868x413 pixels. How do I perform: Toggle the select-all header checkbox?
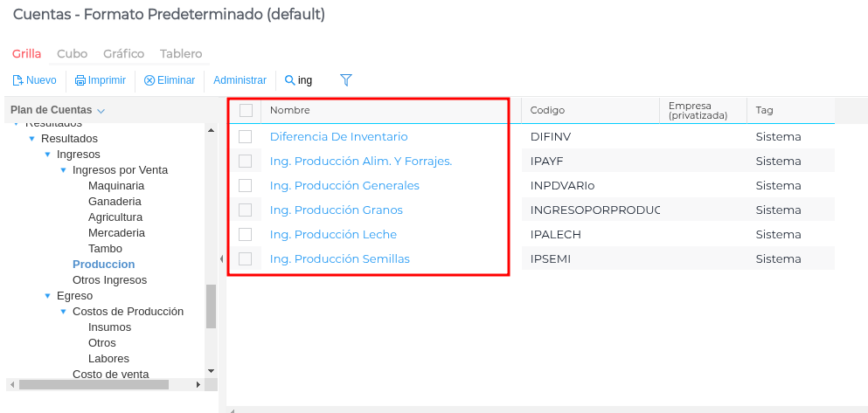tap(246, 110)
